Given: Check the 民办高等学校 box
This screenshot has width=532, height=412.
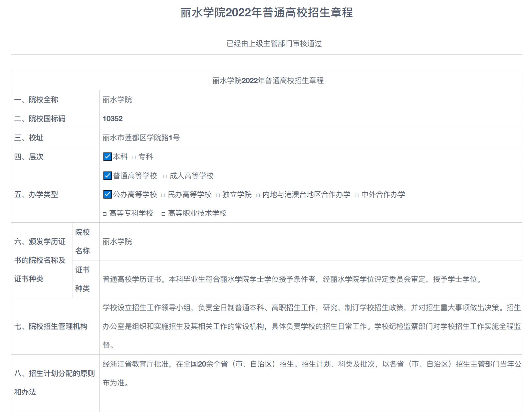Looking at the screenshot, I should tap(163, 195).
